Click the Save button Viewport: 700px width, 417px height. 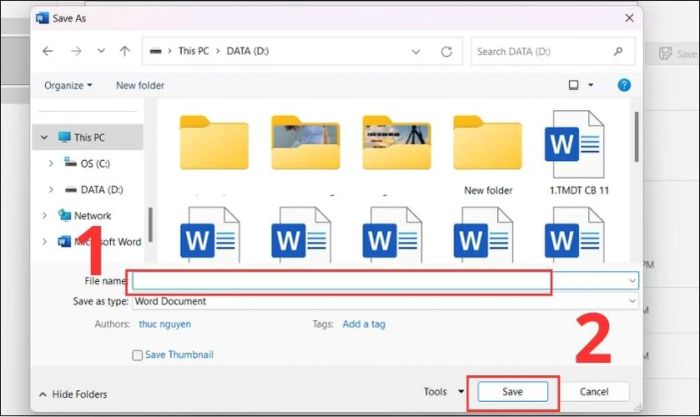pyautogui.click(x=512, y=392)
